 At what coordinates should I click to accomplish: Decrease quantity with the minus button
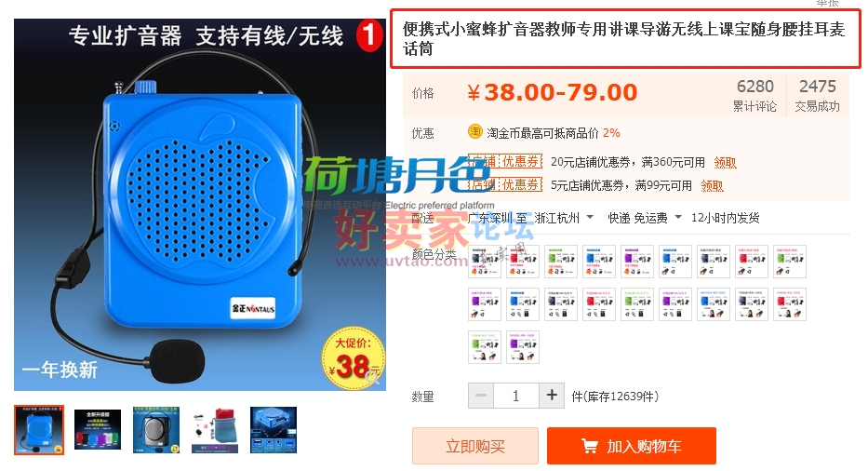(481, 396)
